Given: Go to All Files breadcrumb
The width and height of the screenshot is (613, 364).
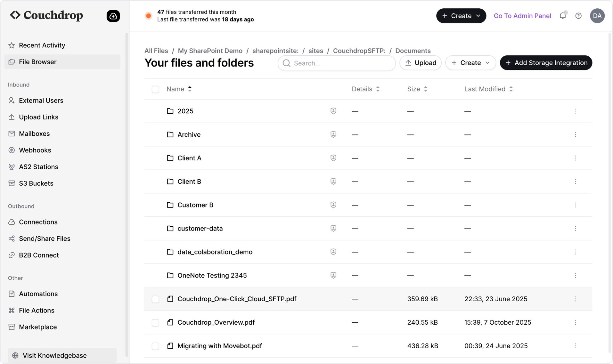Looking at the screenshot, I should 156,51.
